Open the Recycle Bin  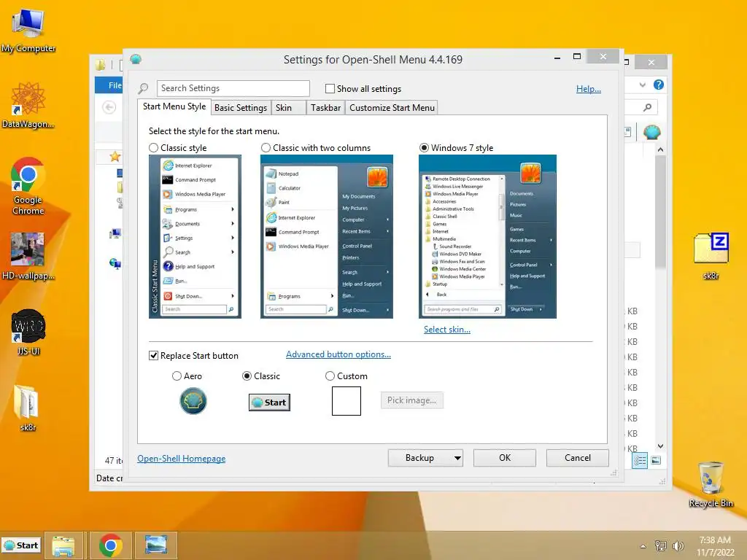(711, 484)
